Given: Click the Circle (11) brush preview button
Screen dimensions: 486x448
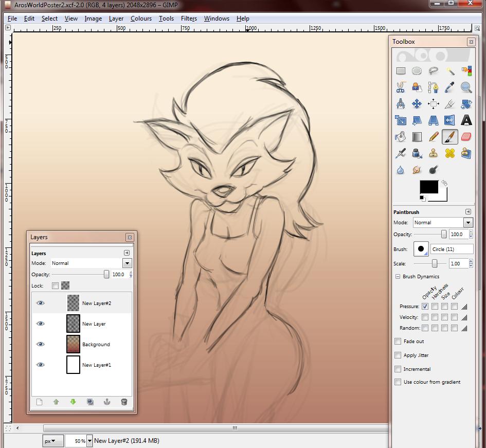Looking at the screenshot, I should click(x=421, y=249).
